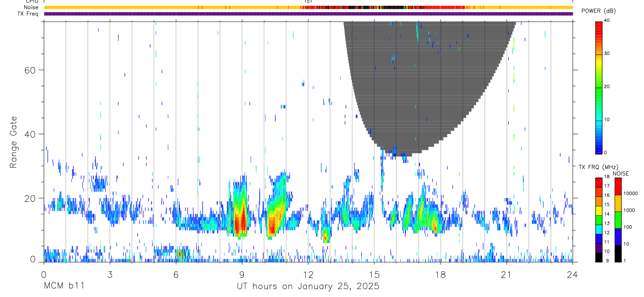Screen dimensions: 644x297
Task: Pick the yellow swatch in TX FRQ legend
Action: [x=598, y=211]
